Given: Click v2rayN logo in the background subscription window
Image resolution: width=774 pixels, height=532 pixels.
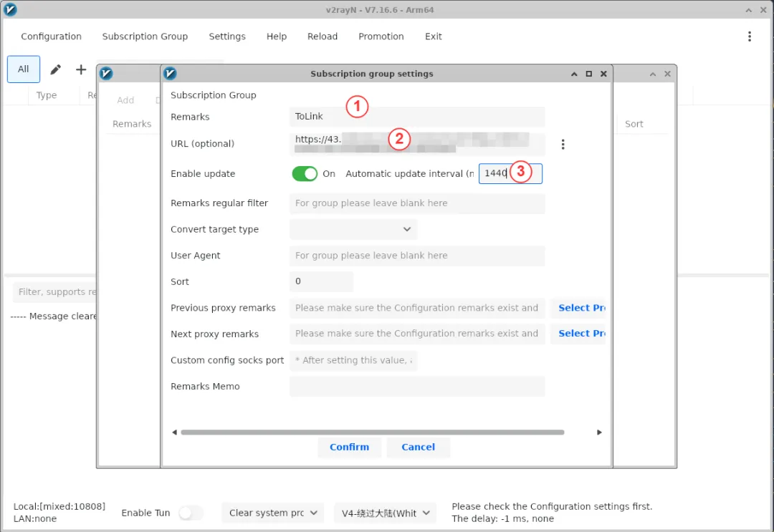Looking at the screenshot, I should point(106,74).
